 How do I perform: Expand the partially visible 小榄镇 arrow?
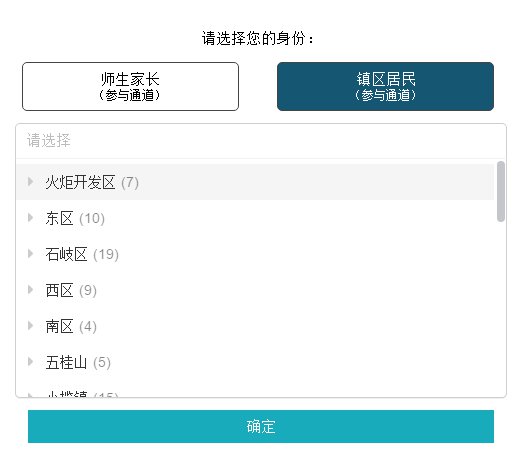pyautogui.click(x=30, y=395)
